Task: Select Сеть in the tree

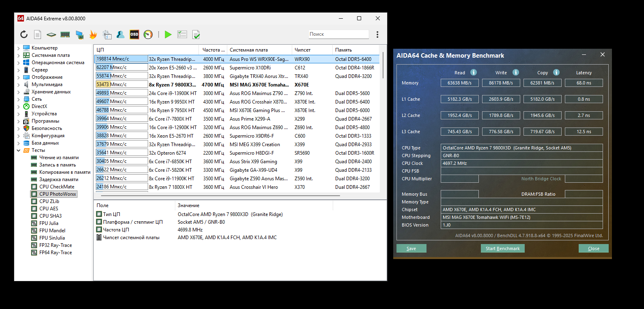Action: pos(37,99)
